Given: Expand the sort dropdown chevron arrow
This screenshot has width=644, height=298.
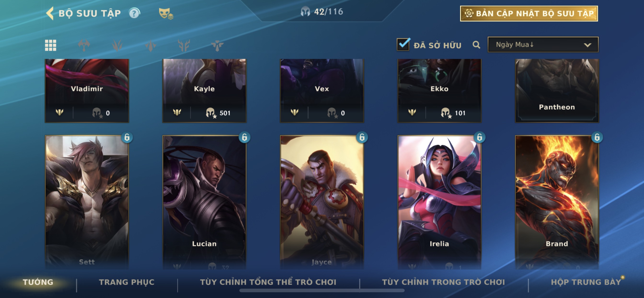Looking at the screenshot, I should coord(587,45).
